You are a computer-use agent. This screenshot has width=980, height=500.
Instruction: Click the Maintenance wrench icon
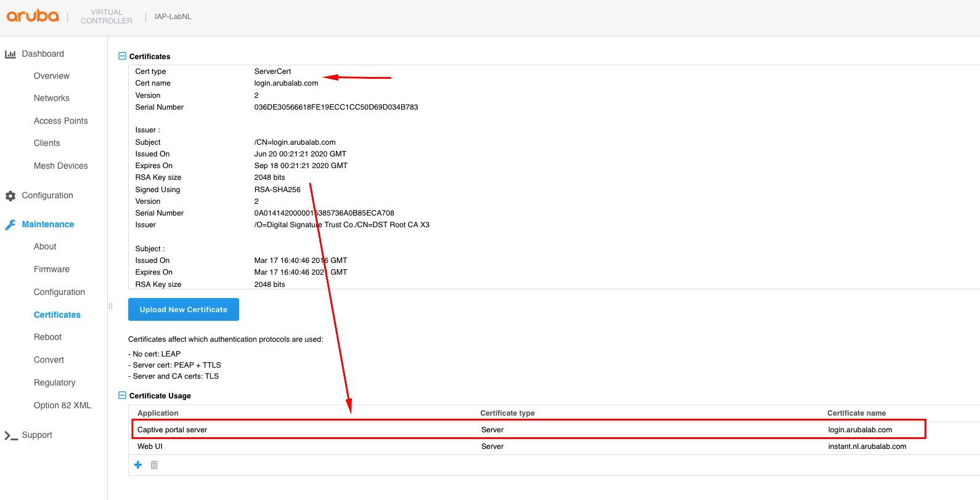click(x=10, y=225)
